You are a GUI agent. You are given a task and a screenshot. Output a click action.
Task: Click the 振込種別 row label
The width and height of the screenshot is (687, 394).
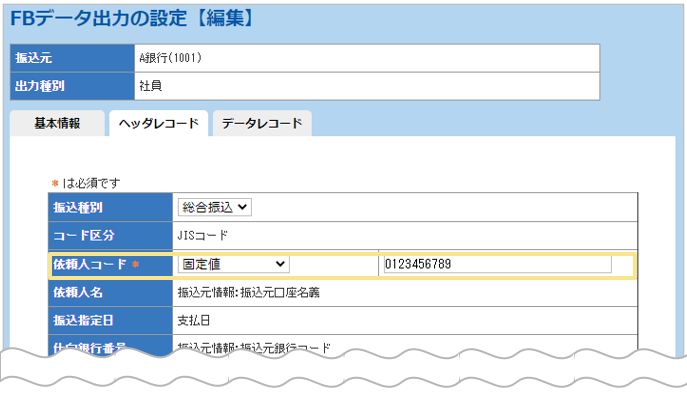point(78,207)
